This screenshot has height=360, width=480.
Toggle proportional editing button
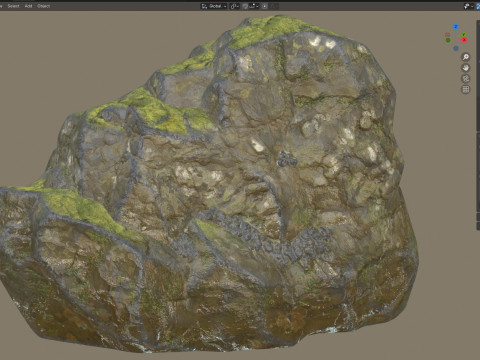pyautogui.click(x=264, y=6)
